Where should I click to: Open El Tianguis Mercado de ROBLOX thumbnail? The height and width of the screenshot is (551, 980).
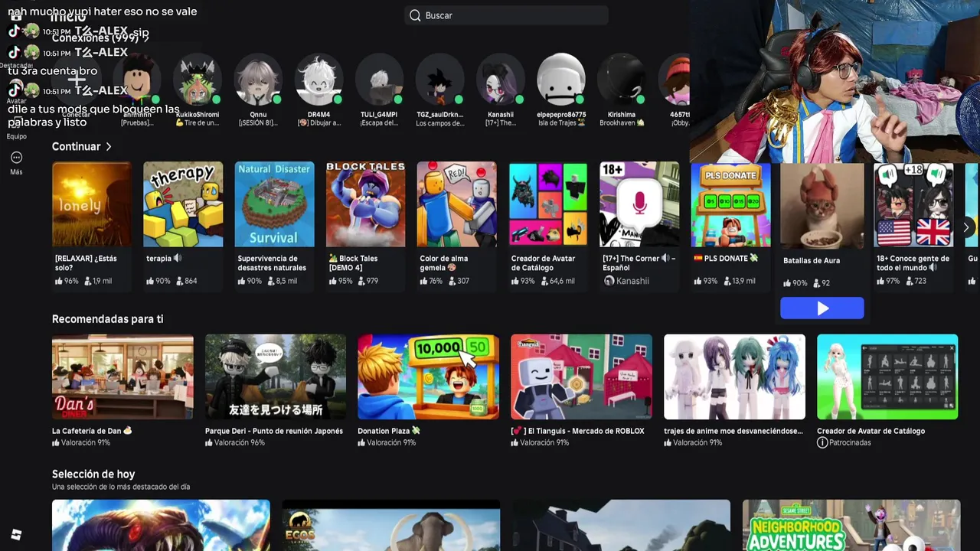click(x=581, y=377)
